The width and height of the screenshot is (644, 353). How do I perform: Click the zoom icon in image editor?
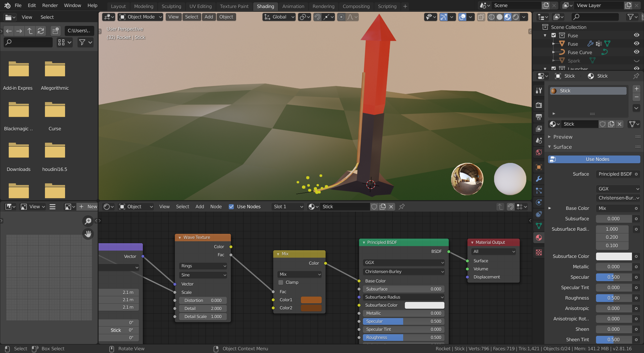[x=88, y=221]
